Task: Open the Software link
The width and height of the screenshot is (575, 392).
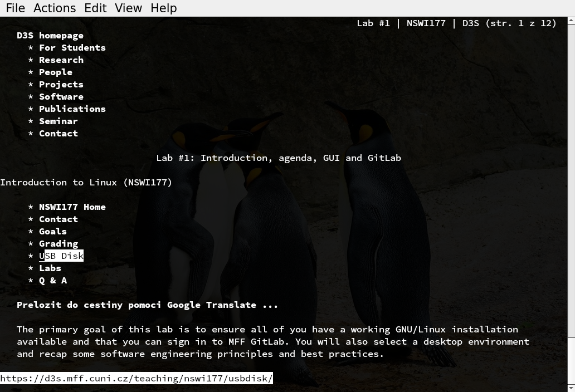Action: 61,97
